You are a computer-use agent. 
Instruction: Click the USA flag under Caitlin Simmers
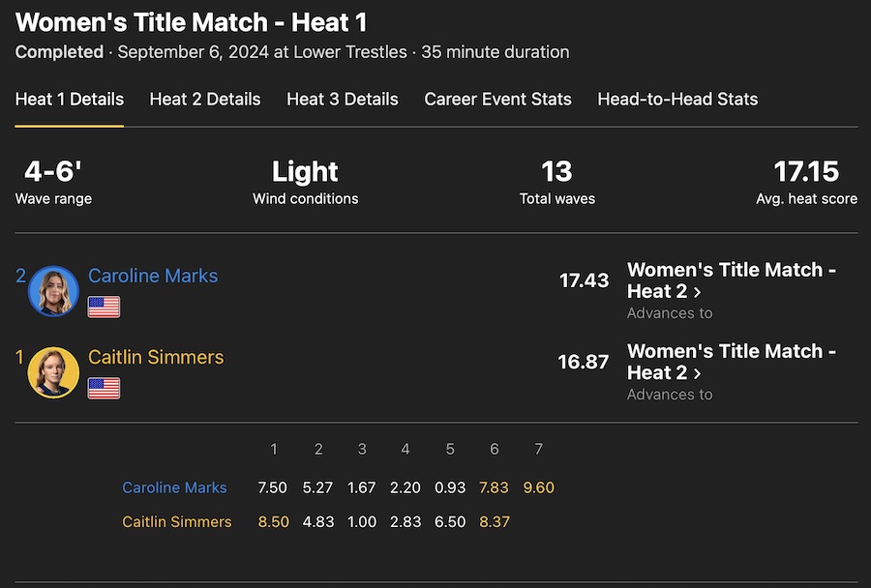[x=104, y=389]
